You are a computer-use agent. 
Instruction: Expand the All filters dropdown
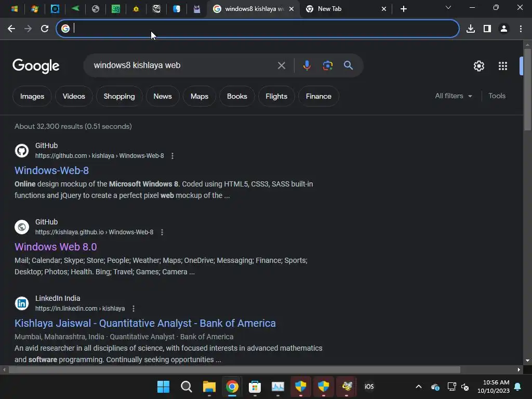454,96
